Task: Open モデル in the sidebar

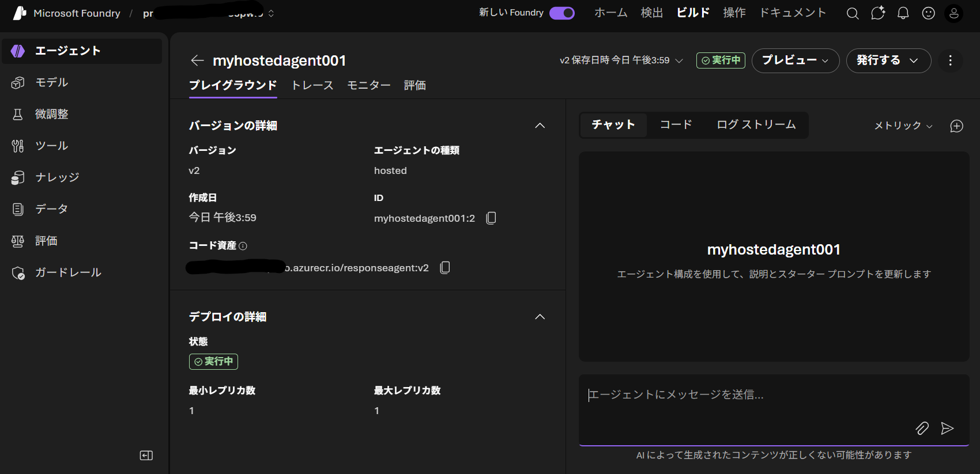Action: 82,82
